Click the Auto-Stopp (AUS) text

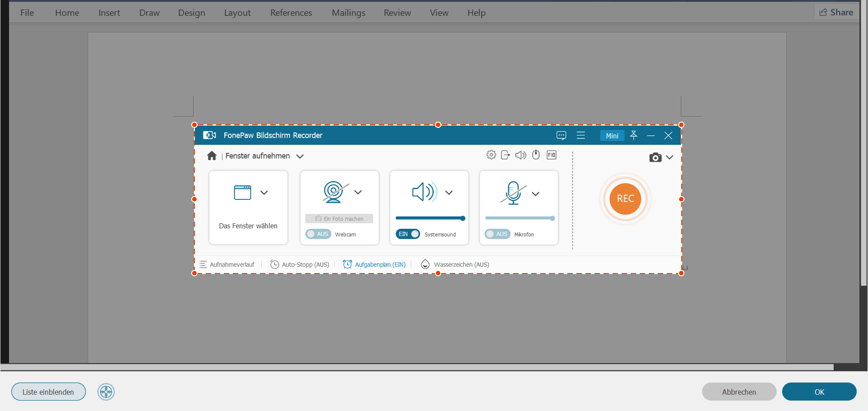tap(306, 265)
